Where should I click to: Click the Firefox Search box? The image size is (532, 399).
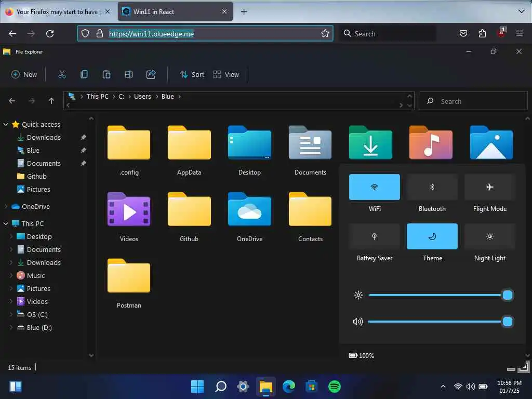pos(388,34)
